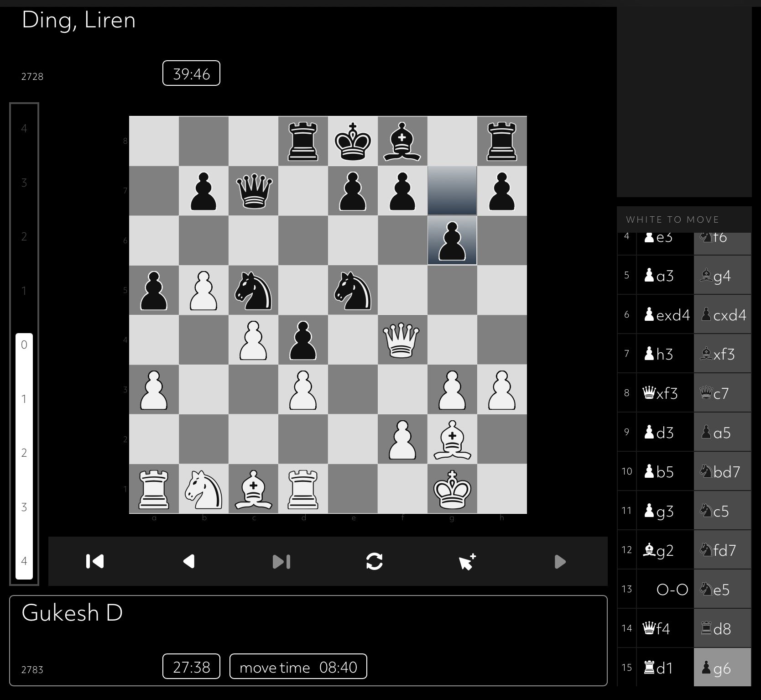Click the evaluation bar on the left

(24, 344)
